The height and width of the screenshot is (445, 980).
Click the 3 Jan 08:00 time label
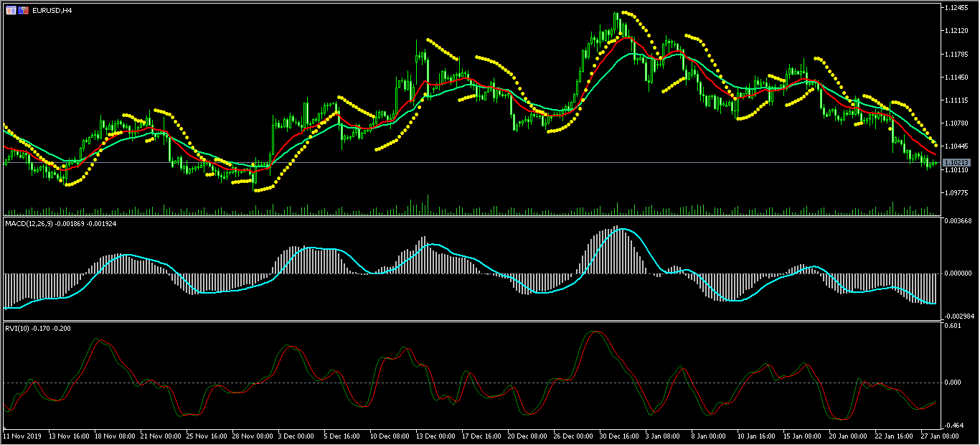(x=662, y=436)
